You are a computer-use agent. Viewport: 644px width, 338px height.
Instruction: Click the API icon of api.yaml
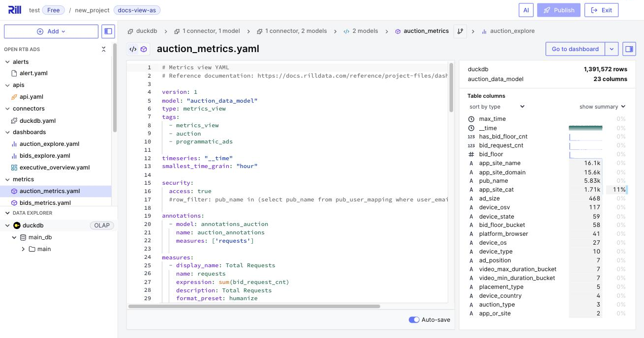pos(14,97)
